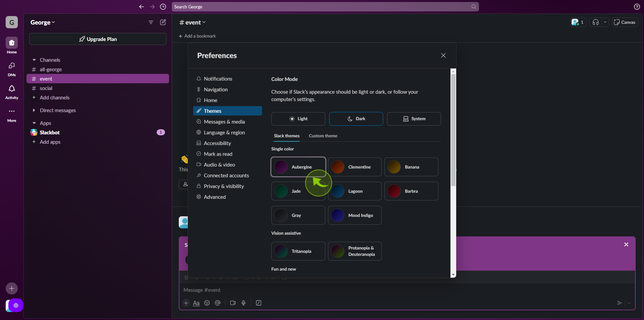Open Navigation preferences
This screenshot has height=320, width=644.
coord(227,89)
